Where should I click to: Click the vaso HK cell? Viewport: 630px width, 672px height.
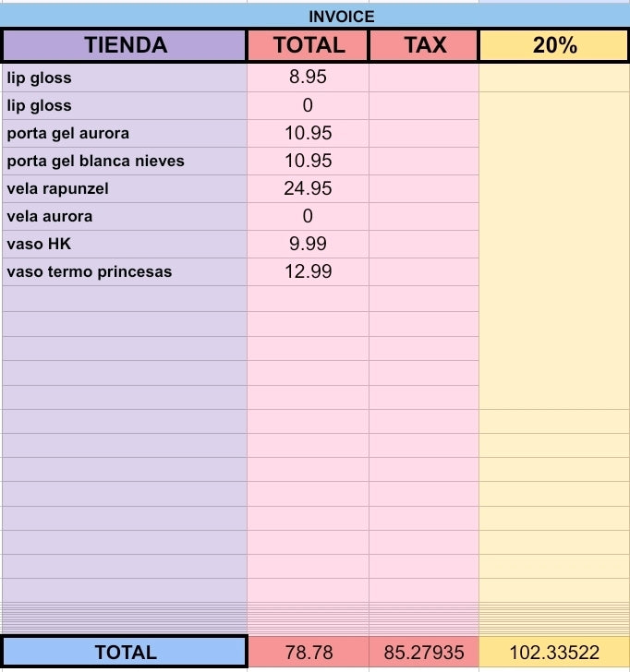pyautogui.click(x=125, y=244)
